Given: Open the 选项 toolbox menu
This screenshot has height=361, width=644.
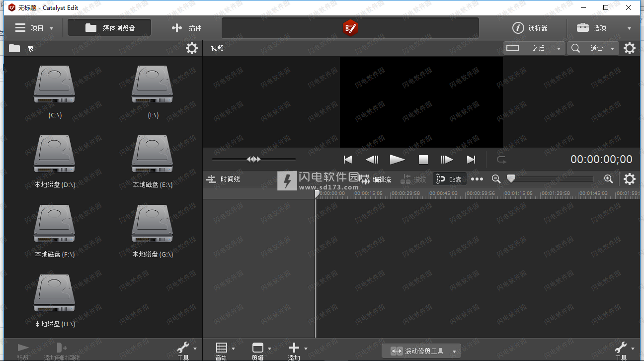Looking at the screenshot, I should (x=592, y=28).
